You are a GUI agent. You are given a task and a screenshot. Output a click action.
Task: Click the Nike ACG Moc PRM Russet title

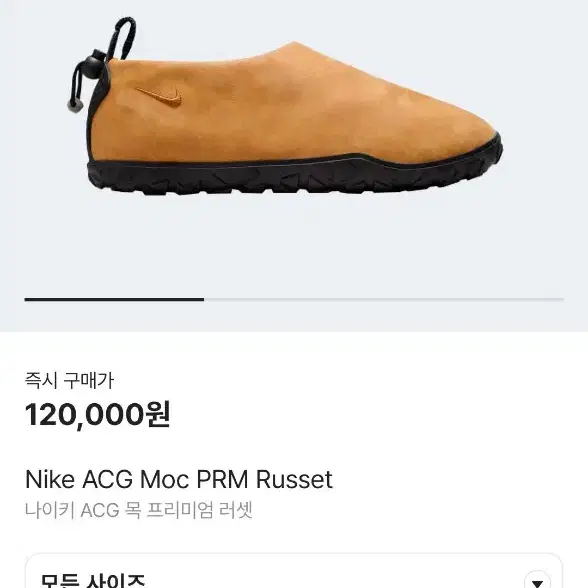[x=179, y=479]
